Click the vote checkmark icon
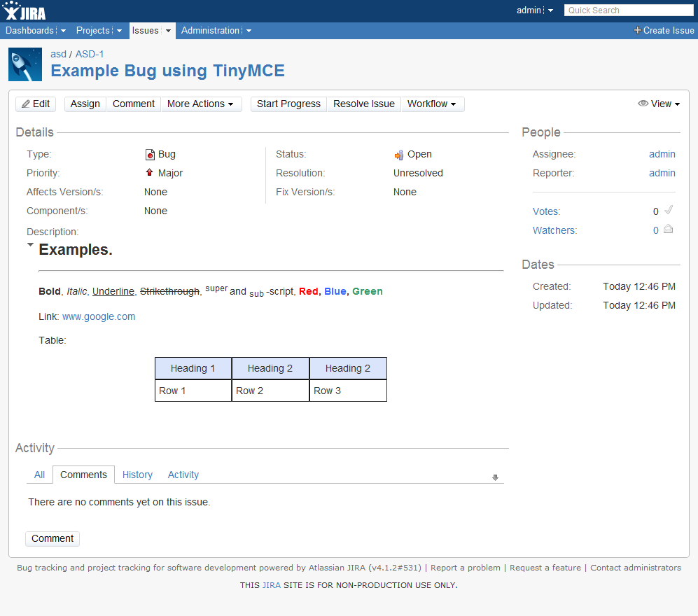Viewport: 698px width, 616px height. pos(669,210)
